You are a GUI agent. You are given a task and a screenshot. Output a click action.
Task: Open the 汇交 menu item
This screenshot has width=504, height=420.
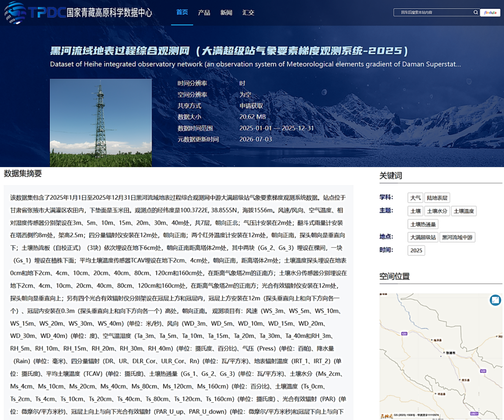(248, 13)
